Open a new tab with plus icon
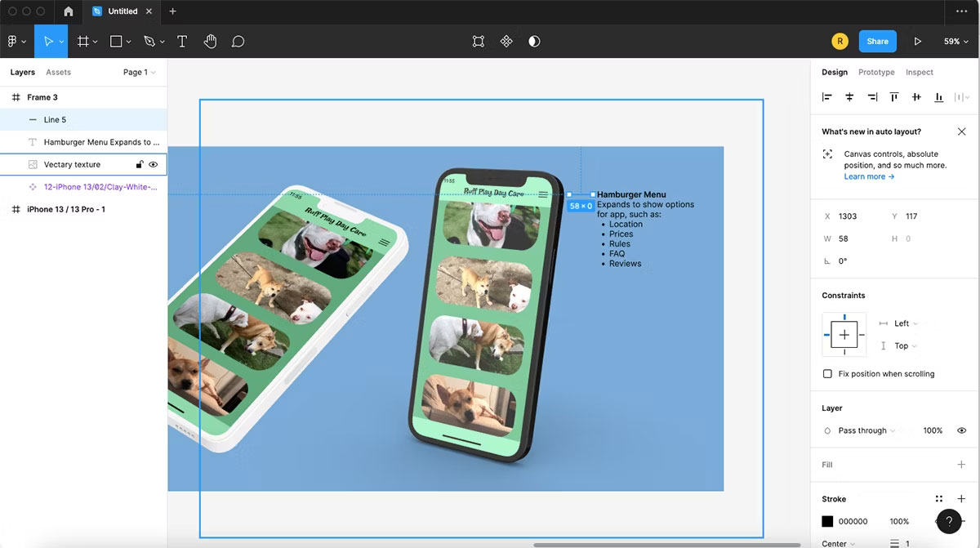Screen dimensions: 980x548 tap(172, 11)
